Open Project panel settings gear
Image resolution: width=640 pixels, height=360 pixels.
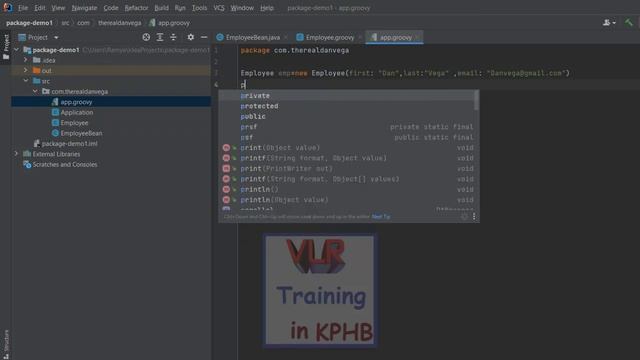pyautogui.click(x=191, y=37)
